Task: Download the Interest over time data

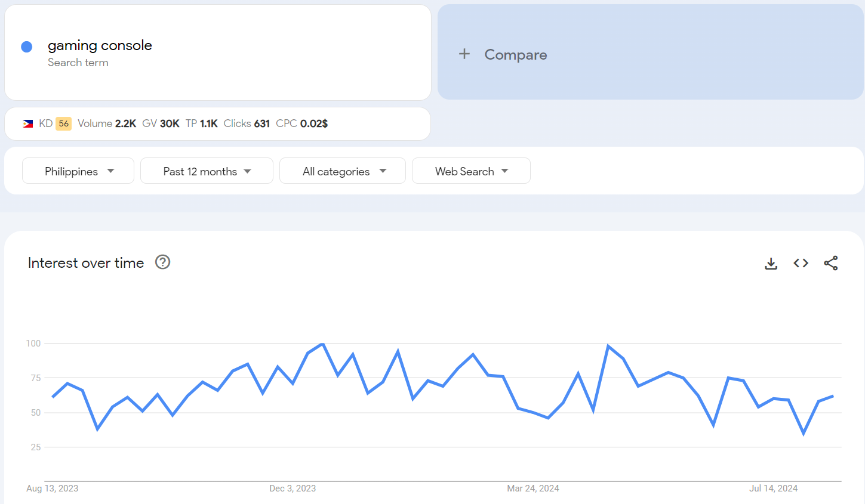Action: tap(771, 263)
